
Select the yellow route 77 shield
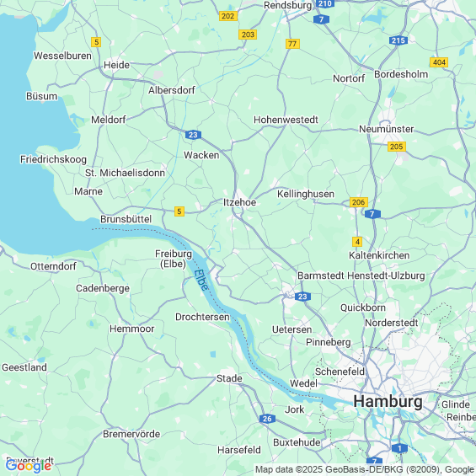[292, 44]
